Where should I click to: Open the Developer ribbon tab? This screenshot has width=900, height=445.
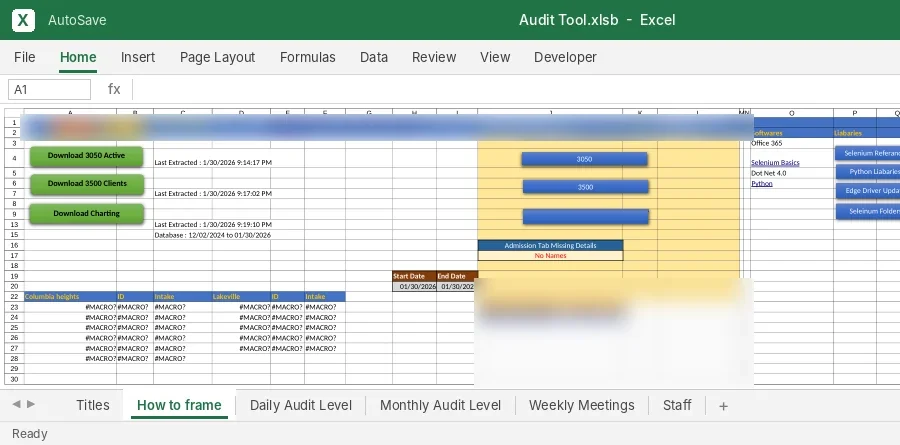[x=565, y=57]
